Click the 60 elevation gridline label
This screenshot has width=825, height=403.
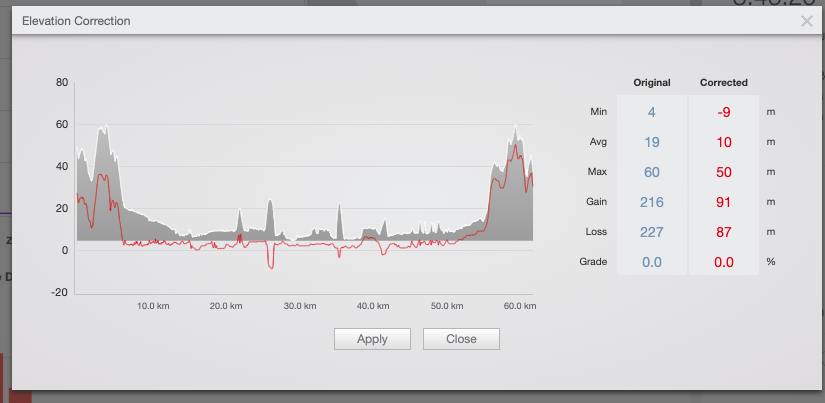coord(62,125)
